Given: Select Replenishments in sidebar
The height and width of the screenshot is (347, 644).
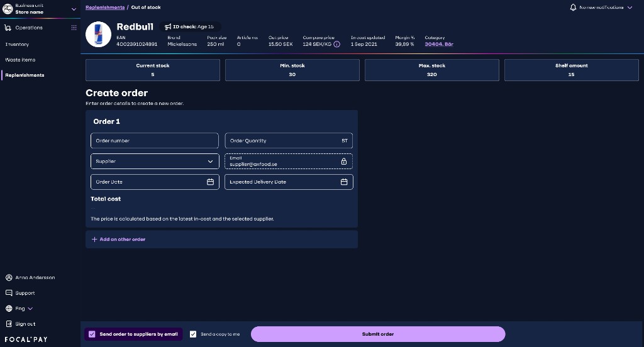Looking at the screenshot, I should tap(25, 75).
